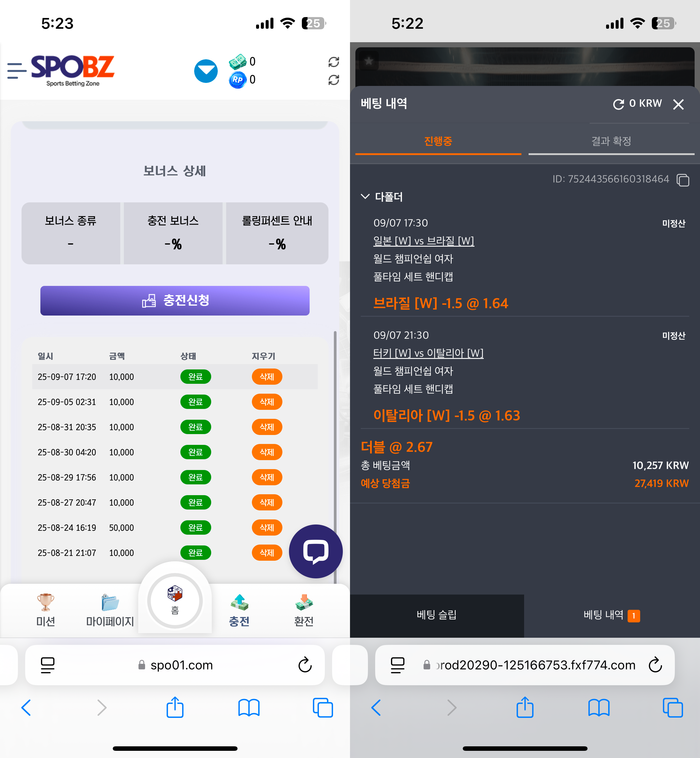Open the SPOBZ hamburger menu
This screenshot has width=700, height=758.
17,71
